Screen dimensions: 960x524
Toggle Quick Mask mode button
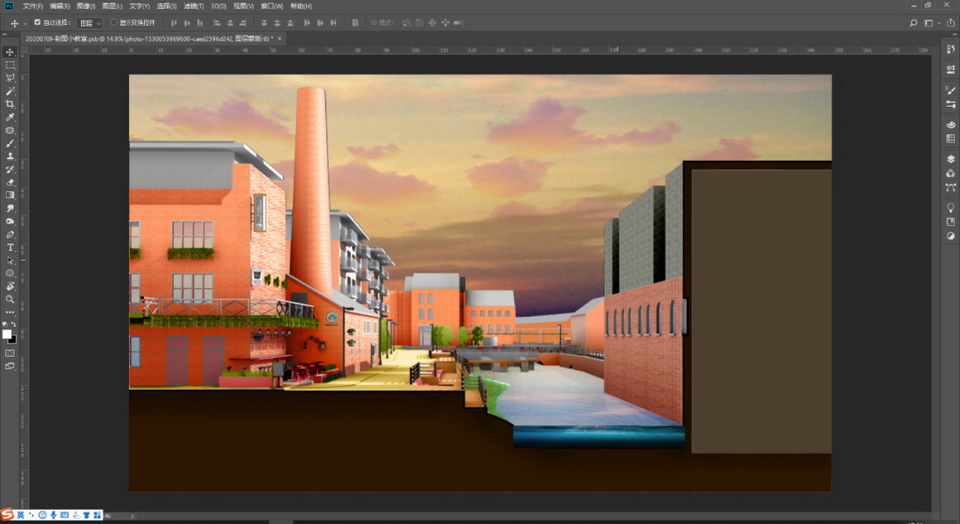[10, 353]
